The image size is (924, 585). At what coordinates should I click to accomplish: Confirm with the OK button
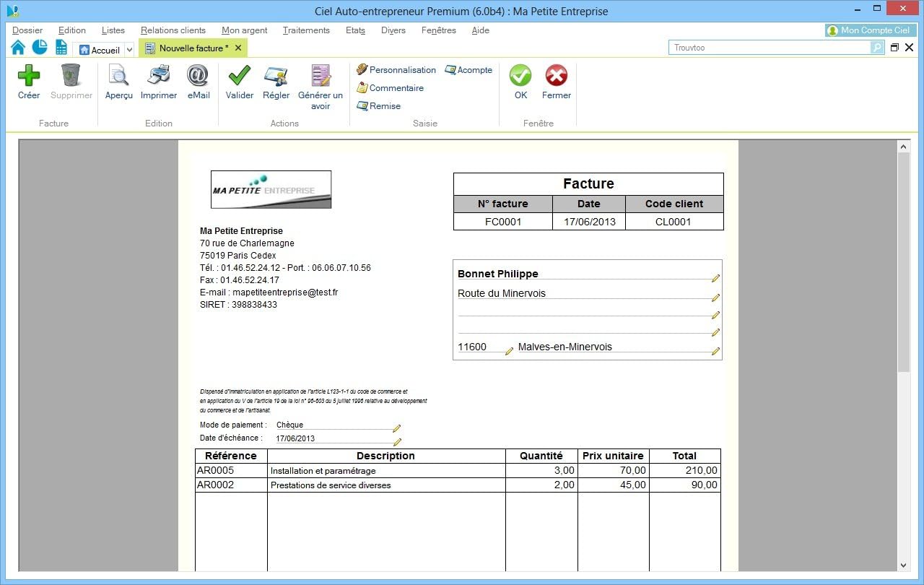click(520, 81)
